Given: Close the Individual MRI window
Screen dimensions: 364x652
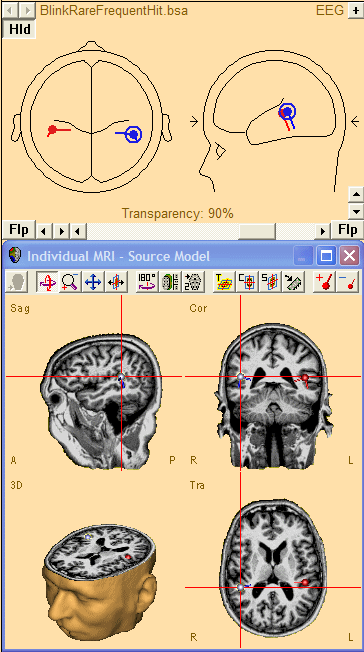Looking at the screenshot, I should click(349, 255).
